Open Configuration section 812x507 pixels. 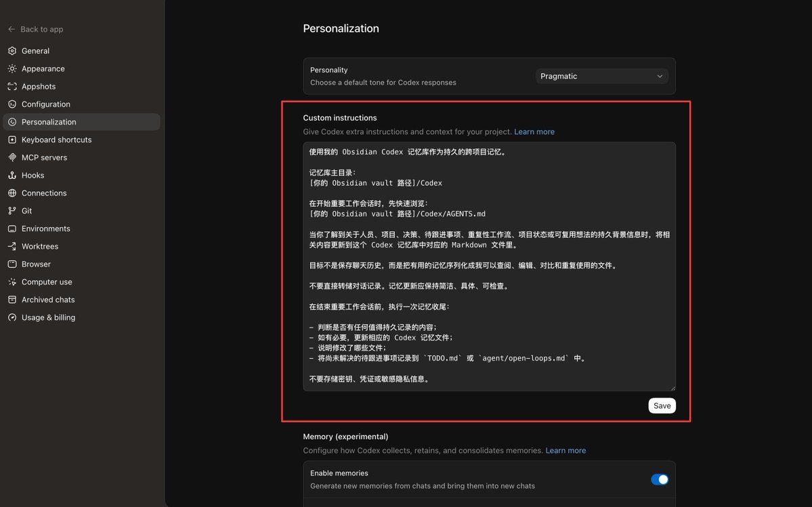(82, 104)
